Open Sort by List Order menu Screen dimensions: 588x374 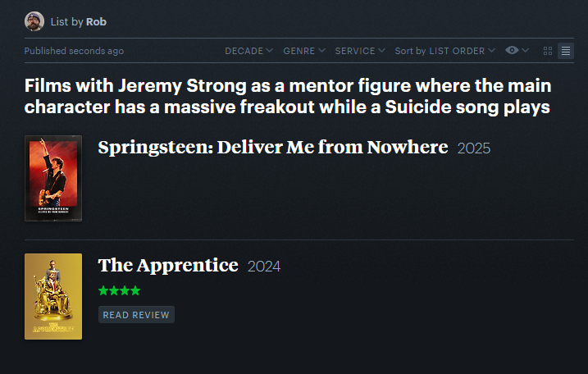tap(444, 51)
